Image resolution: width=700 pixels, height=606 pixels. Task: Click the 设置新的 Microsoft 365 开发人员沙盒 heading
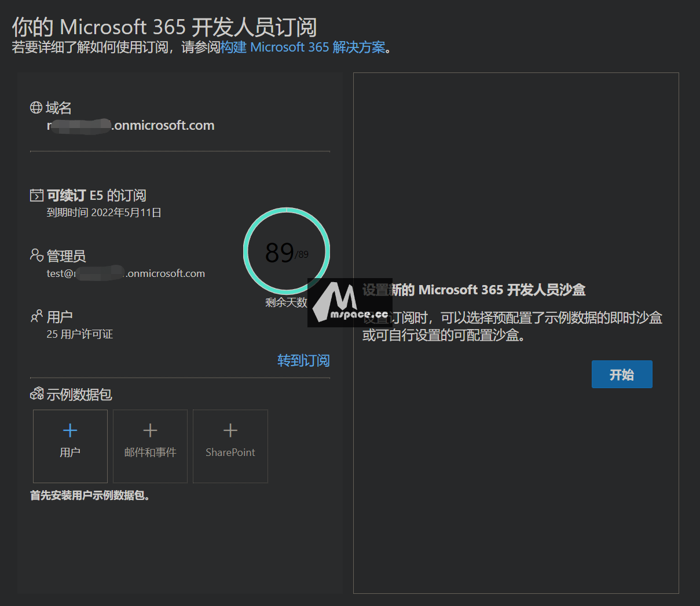click(x=474, y=290)
